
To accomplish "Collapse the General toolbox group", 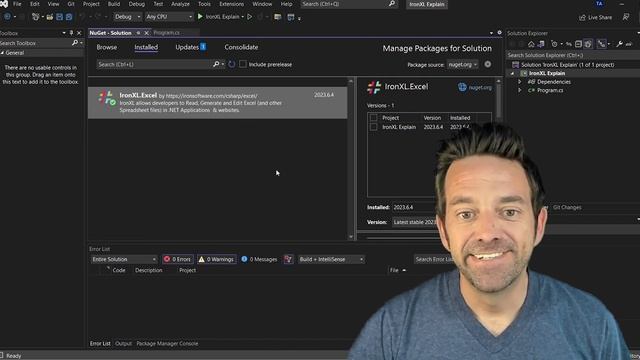I will click(x=2, y=53).
